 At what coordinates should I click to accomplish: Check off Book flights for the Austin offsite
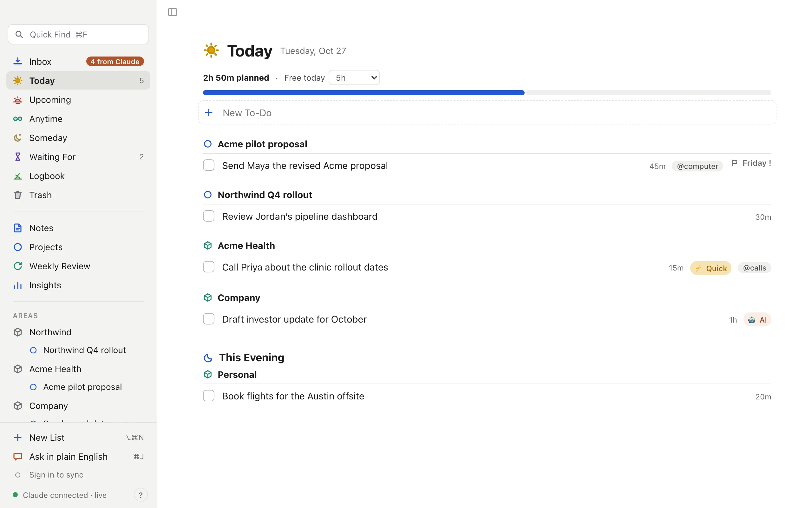click(209, 396)
